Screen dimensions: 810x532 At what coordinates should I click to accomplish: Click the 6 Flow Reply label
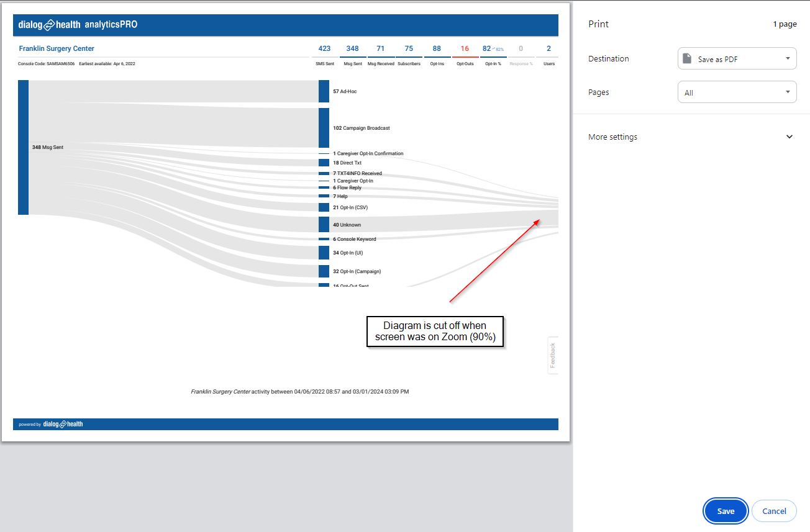coord(347,187)
